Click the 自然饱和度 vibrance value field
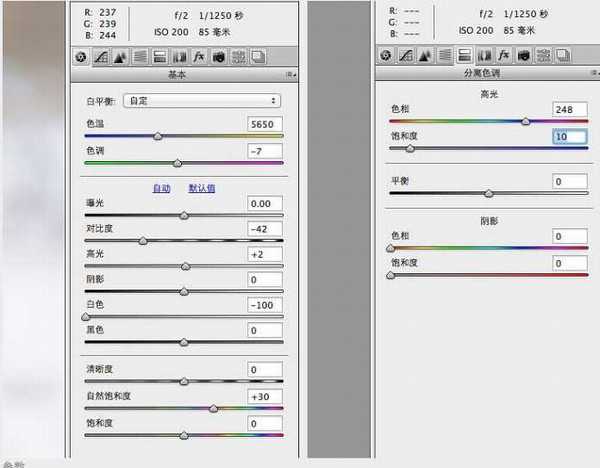Viewport: 600px width, 468px height. pos(265,397)
